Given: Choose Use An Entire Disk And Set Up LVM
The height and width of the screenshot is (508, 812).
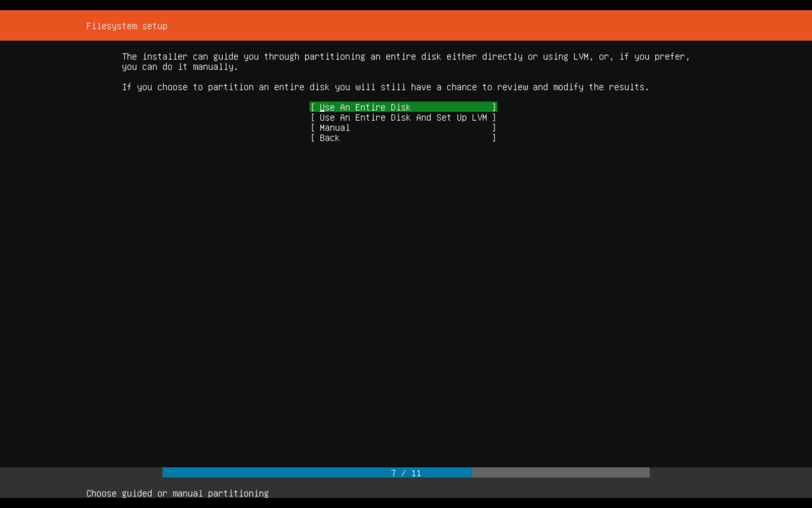Looking at the screenshot, I should (x=403, y=118).
